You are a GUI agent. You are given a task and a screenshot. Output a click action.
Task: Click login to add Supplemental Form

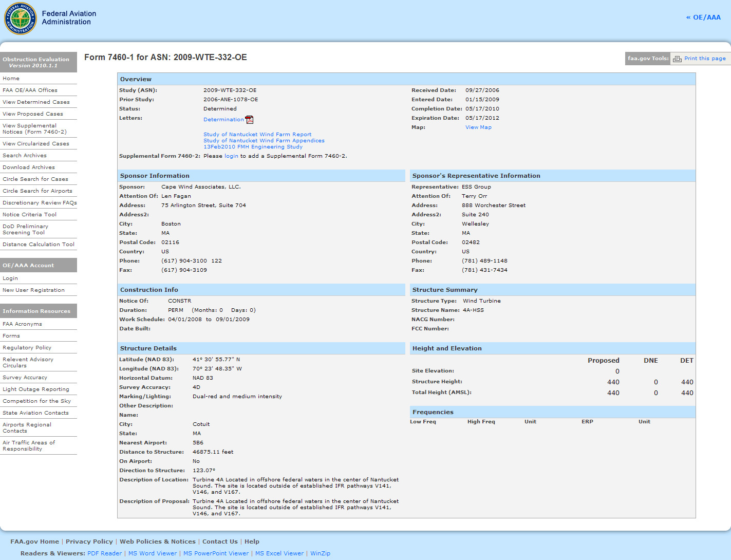(231, 156)
